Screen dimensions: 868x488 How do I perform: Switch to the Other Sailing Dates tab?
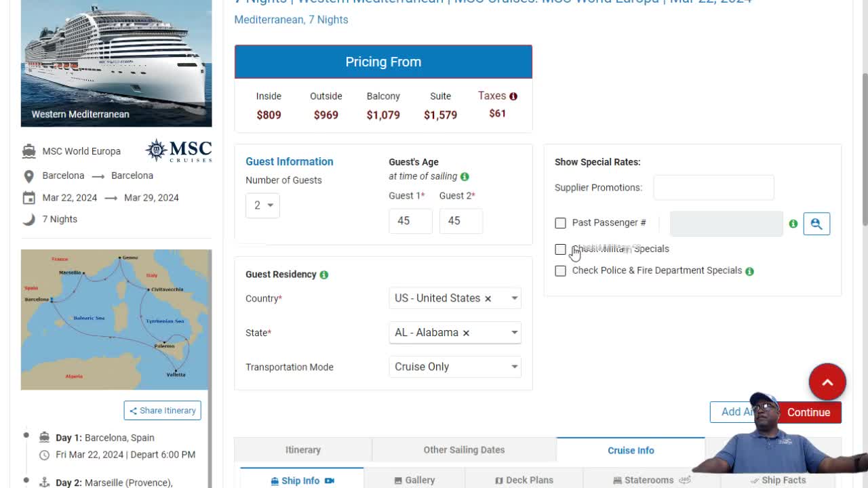465,450
